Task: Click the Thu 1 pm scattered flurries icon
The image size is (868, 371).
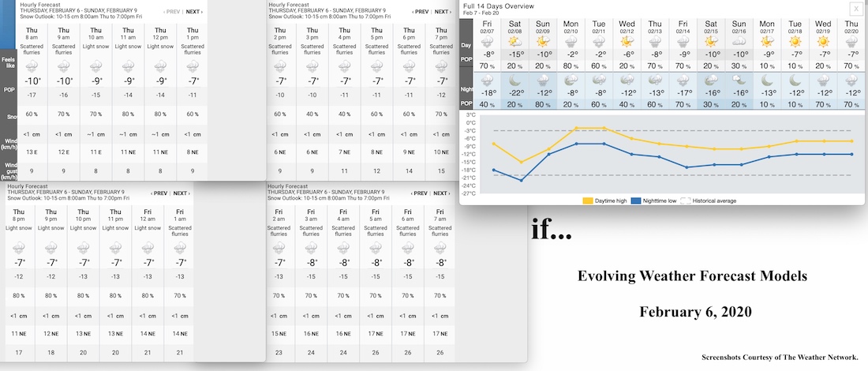Action: pos(193,67)
